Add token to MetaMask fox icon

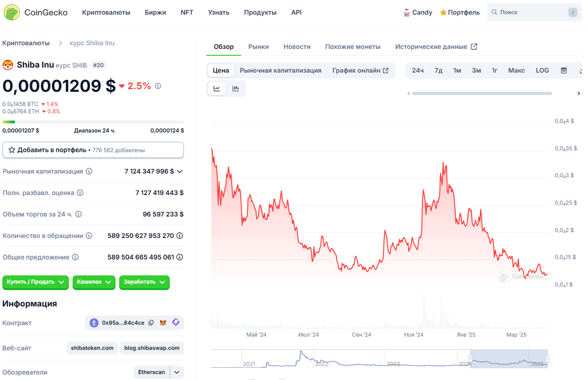coord(164,323)
